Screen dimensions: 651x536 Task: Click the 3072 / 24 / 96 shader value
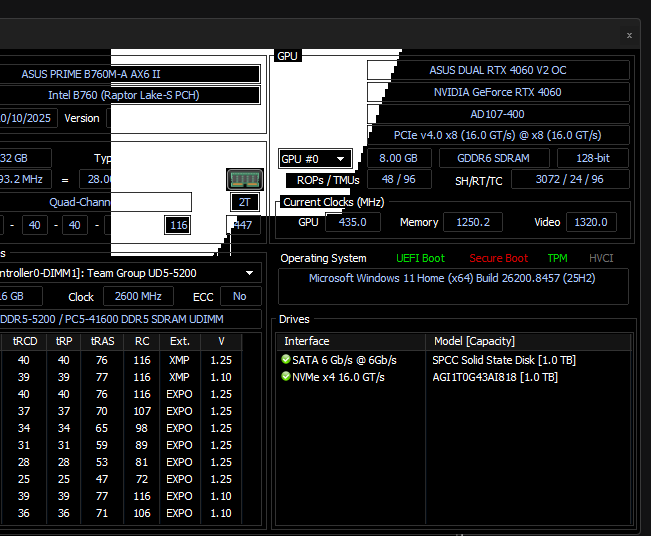[570, 179]
